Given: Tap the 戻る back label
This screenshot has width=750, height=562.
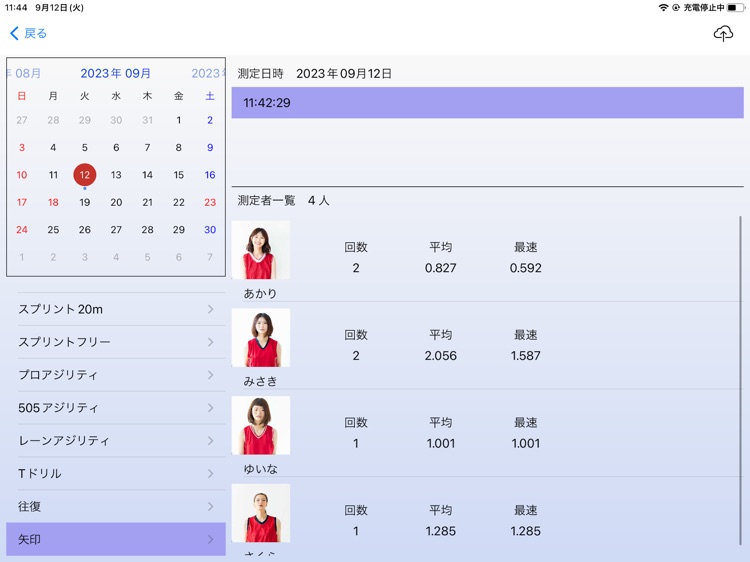Looking at the screenshot, I should click(x=36, y=33).
